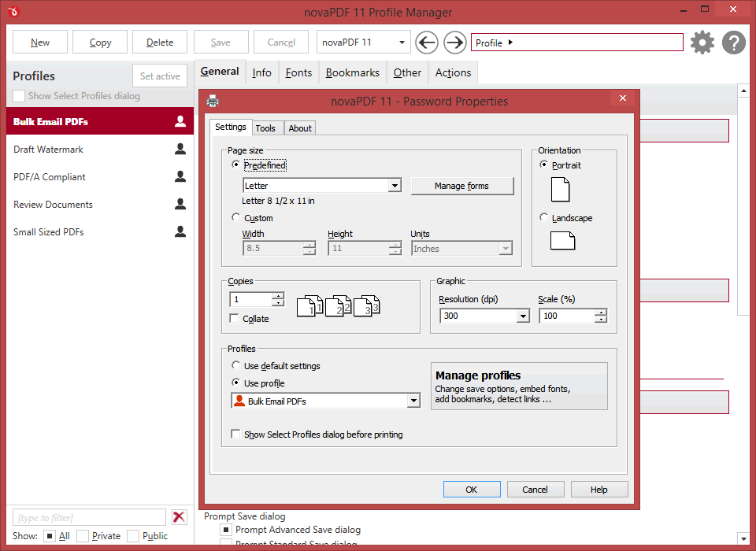The height and width of the screenshot is (551, 756).
Task: Toggle the Public filter checkbox
Action: (x=133, y=535)
